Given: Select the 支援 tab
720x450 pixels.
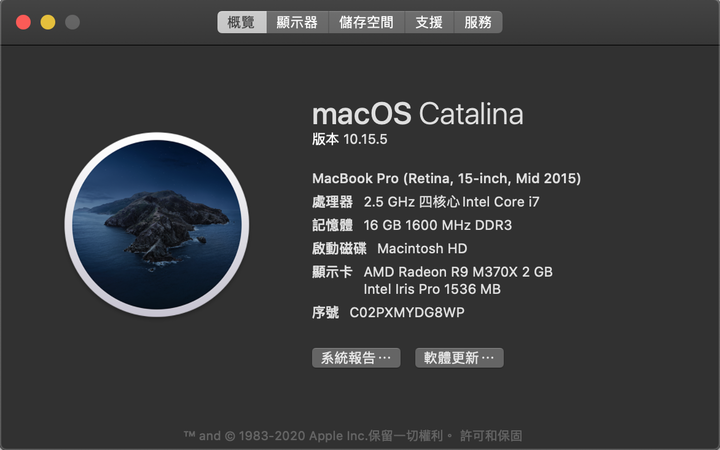Looking at the screenshot, I should click(x=429, y=22).
